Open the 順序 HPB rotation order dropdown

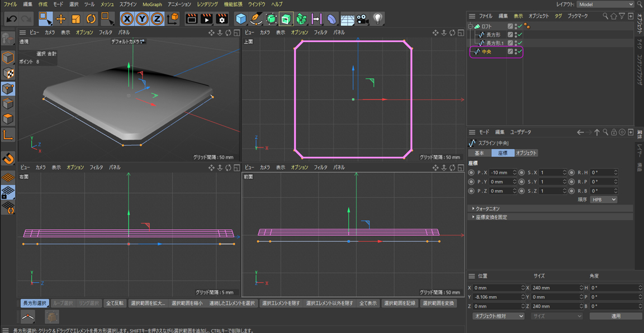click(x=603, y=199)
